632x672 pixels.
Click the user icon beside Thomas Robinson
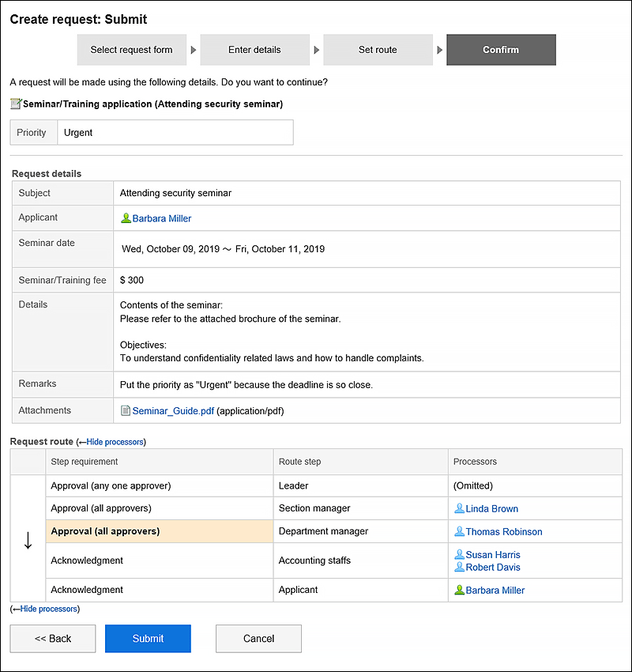[x=459, y=531]
